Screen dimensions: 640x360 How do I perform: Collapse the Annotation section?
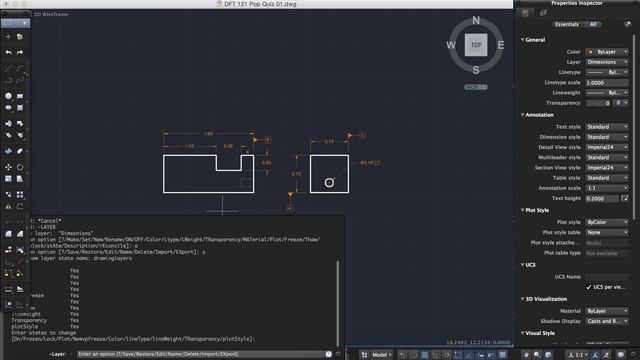tap(522, 115)
